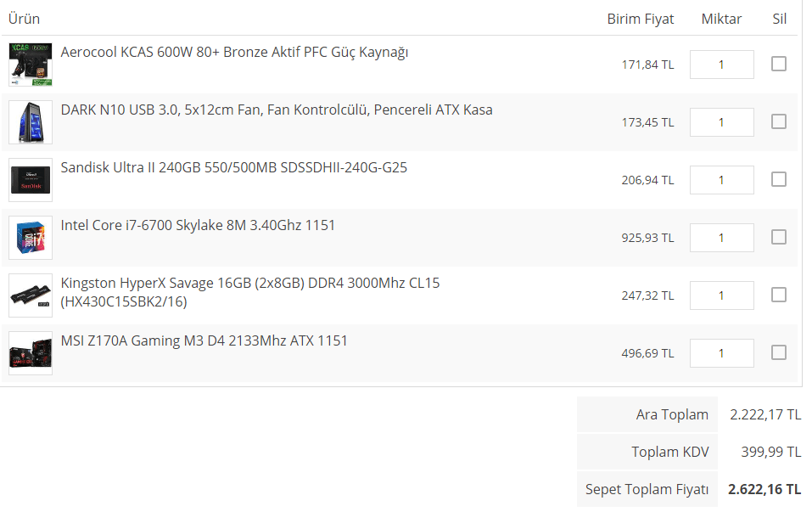Open the Aerocool KCAS power supply thumbnail
The image size is (812, 512).
[x=31, y=65]
